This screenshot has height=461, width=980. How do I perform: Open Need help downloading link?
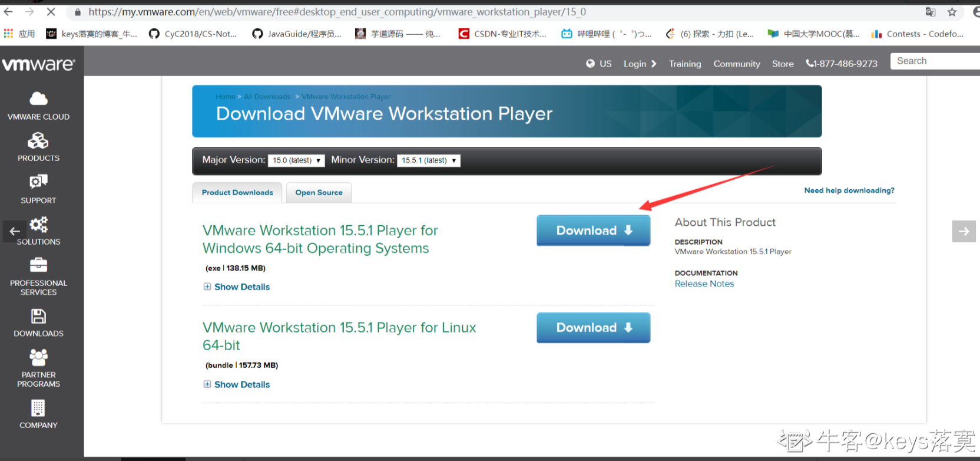(849, 190)
